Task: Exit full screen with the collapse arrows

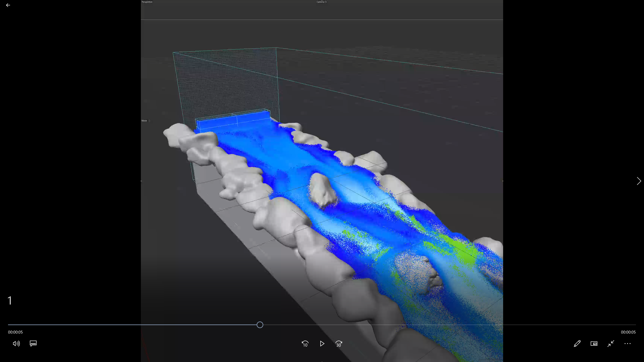Action: coord(611,344)
